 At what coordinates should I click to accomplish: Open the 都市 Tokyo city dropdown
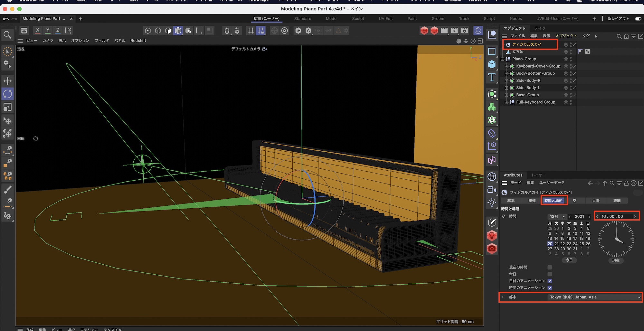[594, 297]
